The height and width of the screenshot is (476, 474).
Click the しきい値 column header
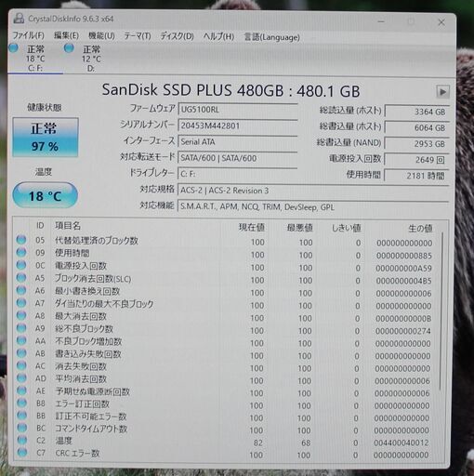pos(346,229)
